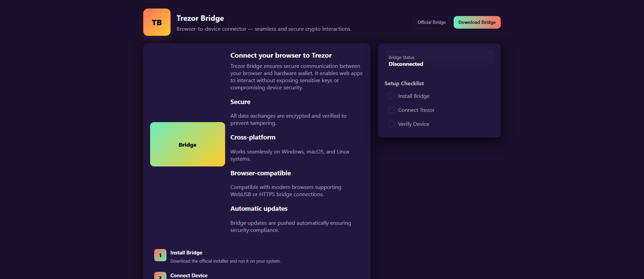The image size is (644, 279).
Task: Click the Connect your browser to Trezor heading
Action: [281, 55]
